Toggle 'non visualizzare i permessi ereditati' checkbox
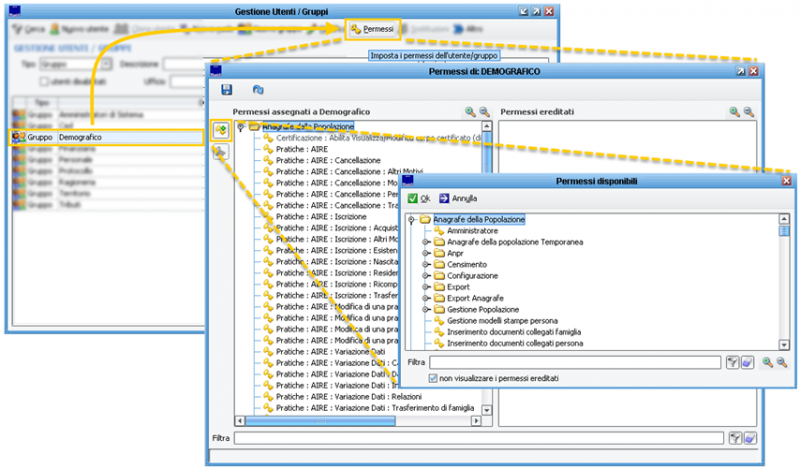Viewport: 800px width, 469px height. 433,379
